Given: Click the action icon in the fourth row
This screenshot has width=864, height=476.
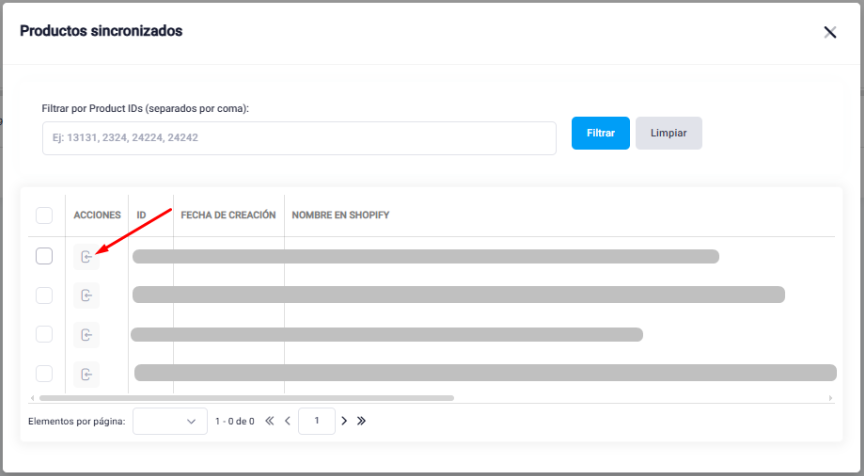Looking at the screenshot, I should (87, 374).
